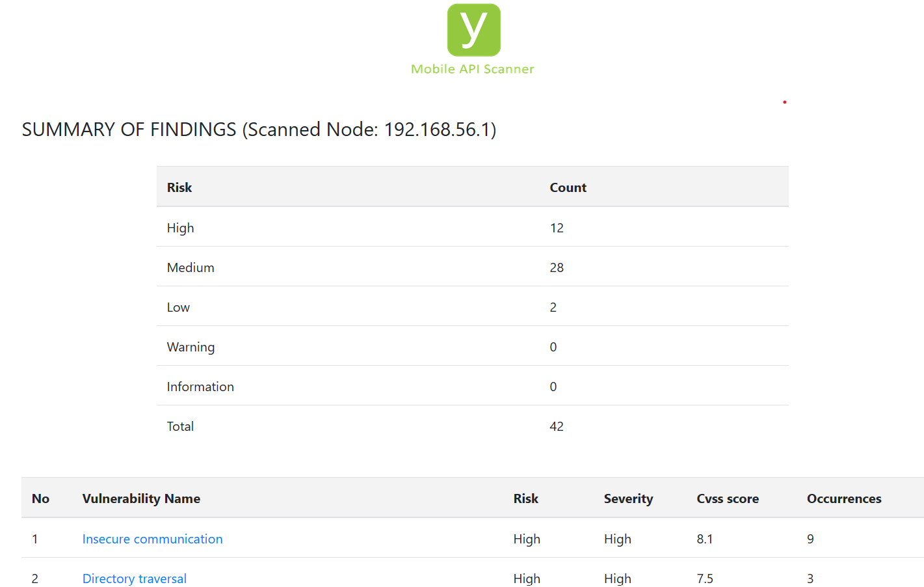Select the "Warning" risk row label

click(x=191, y=347)
